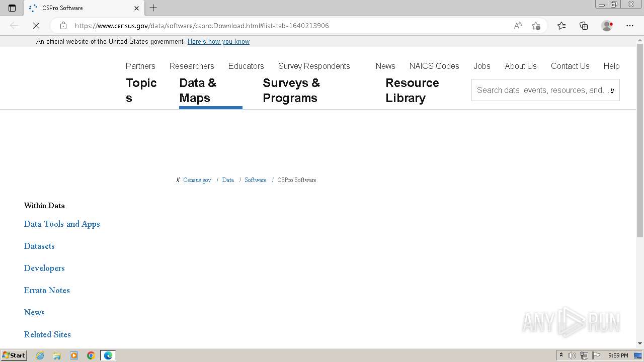Open the Resource Library menu

pos(412,90)
